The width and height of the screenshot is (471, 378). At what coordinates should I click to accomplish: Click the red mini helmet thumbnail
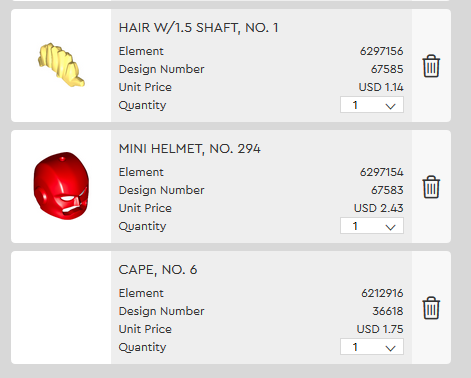61,186
